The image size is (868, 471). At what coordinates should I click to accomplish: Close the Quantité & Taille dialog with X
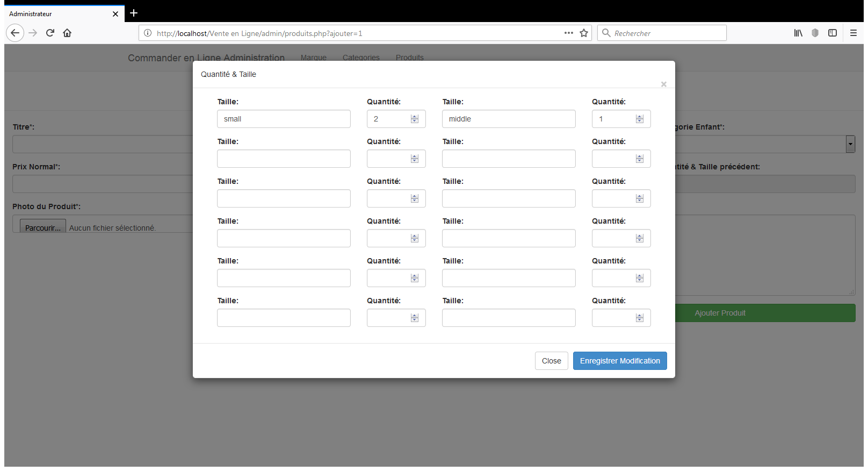pos(664,84)
